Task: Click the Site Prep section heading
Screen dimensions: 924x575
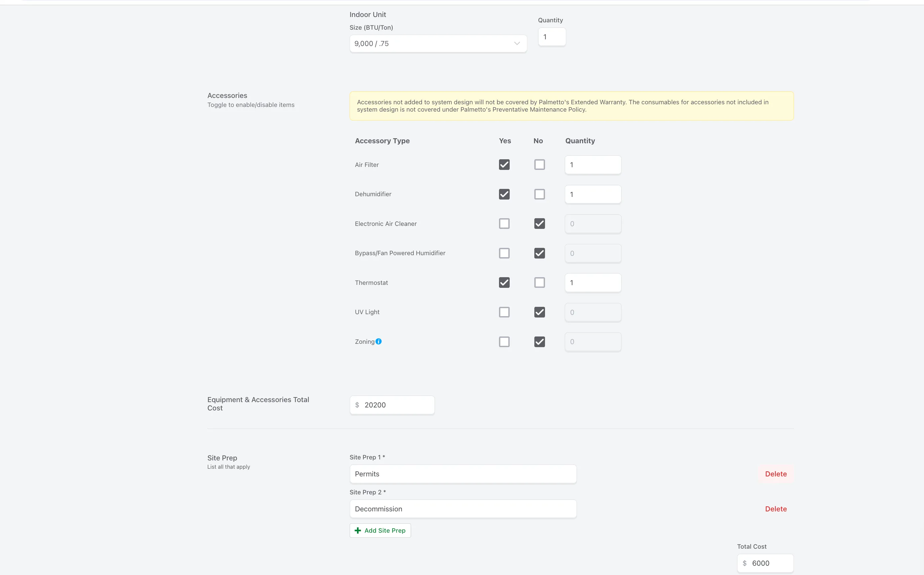Action: [x=222, y=458]
